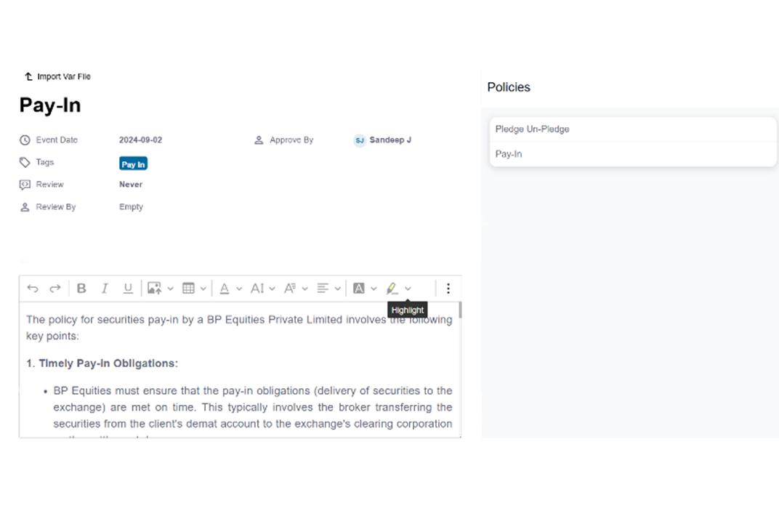Click the Pay In tag badge
The height and width of the screenshot is (532, 779).
(134, 164)
